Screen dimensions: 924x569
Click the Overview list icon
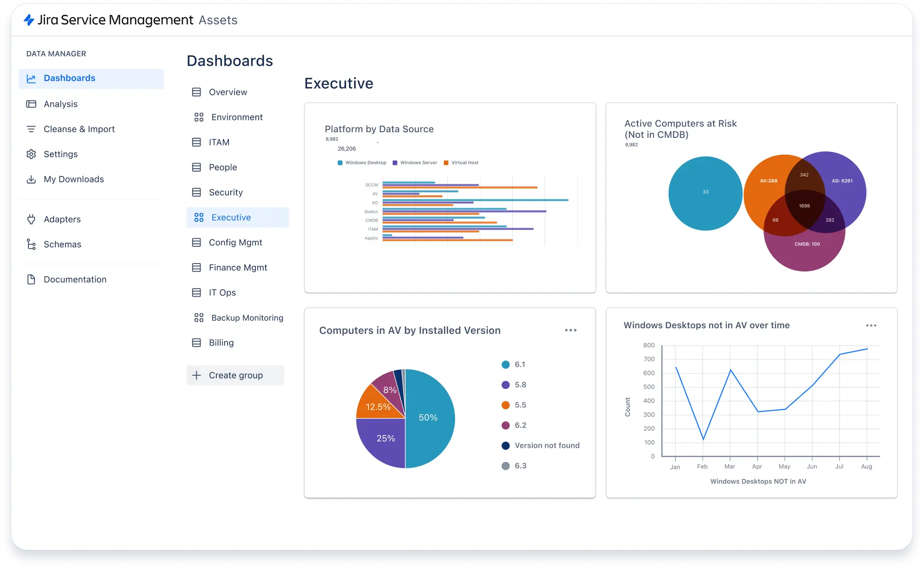pos(197,92)
